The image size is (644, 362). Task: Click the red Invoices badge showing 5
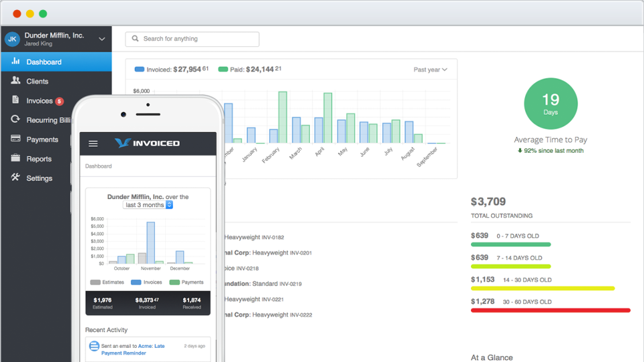tap(60, 101)
